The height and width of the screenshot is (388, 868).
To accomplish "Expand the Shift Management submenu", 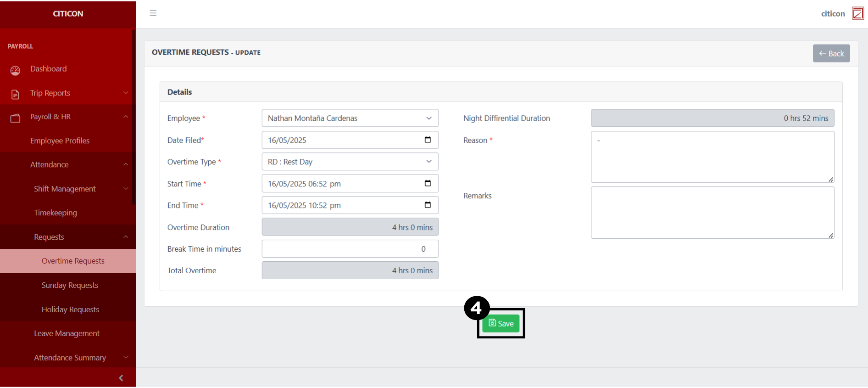I will click(125, 189).
